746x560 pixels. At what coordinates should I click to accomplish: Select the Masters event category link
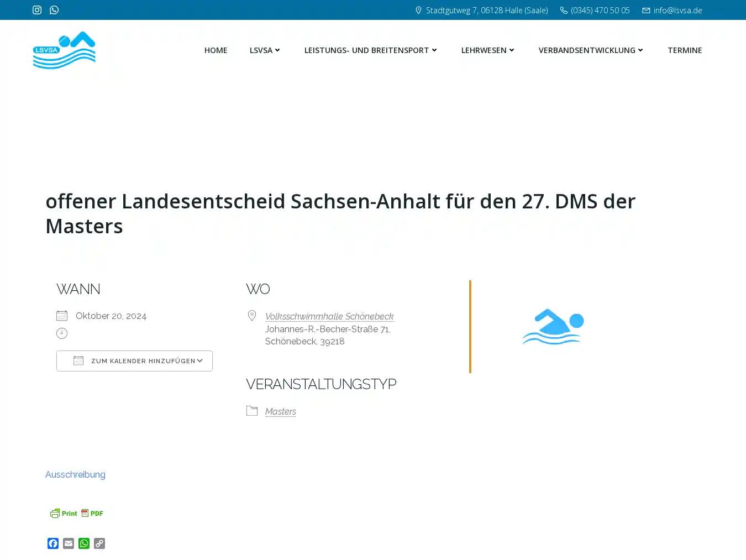click(x=280, y=411)
